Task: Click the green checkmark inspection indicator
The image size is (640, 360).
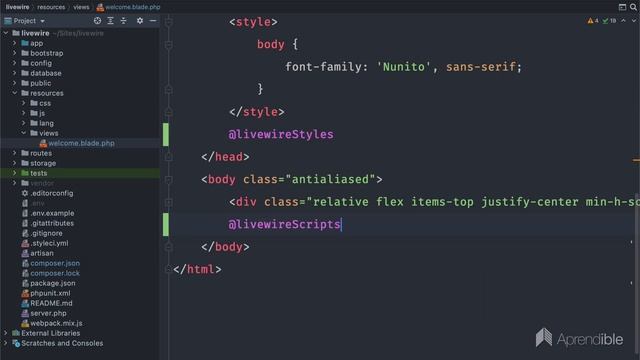Action: point(609,20)
